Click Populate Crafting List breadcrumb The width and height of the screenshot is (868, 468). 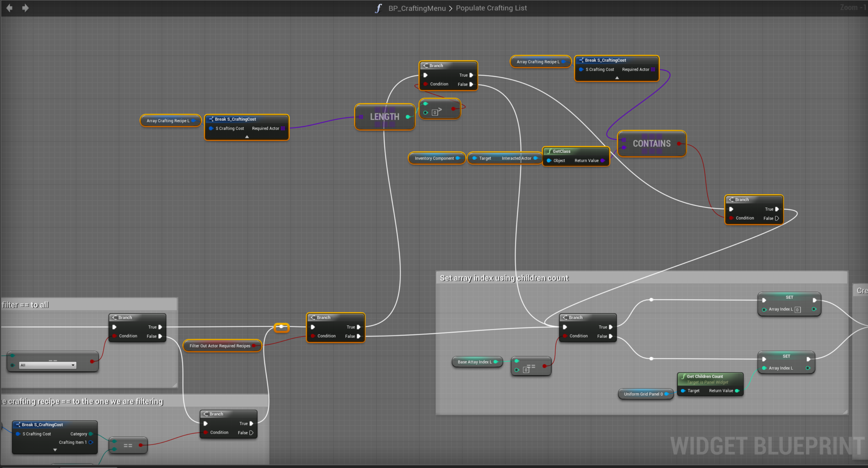491,8
